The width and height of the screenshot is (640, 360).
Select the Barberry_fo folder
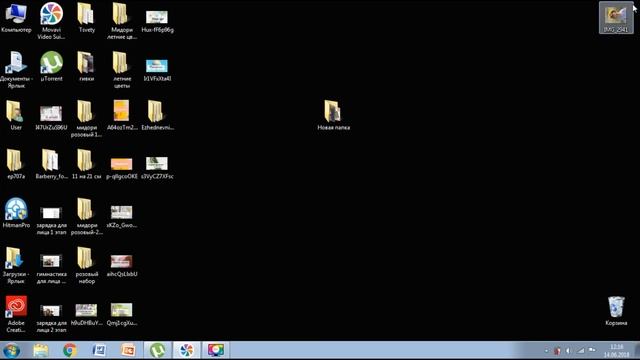click(x=51, y=164)
